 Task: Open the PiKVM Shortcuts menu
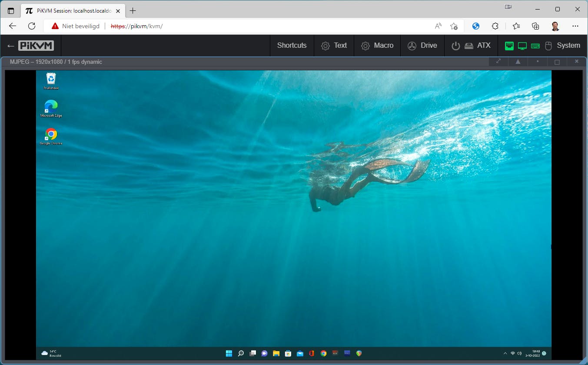coord(292,46)
